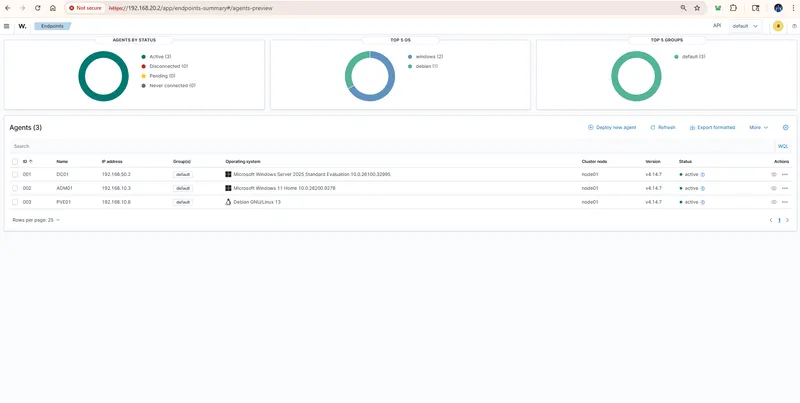This screenshot has width=800, height=403.
Task: Sort by Operating system column header
Action: click(x=243, y=162)
